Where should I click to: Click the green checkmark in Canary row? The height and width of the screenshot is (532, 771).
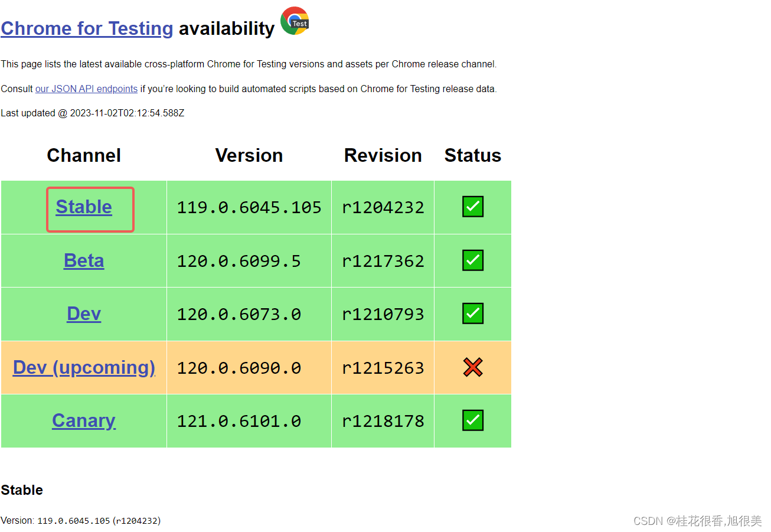point(473,420)
